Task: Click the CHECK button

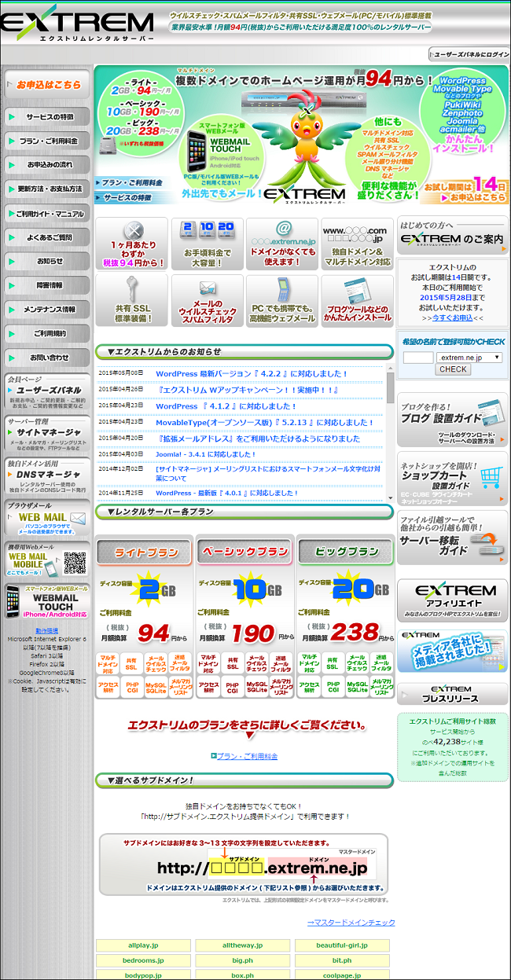Action: 454,369
